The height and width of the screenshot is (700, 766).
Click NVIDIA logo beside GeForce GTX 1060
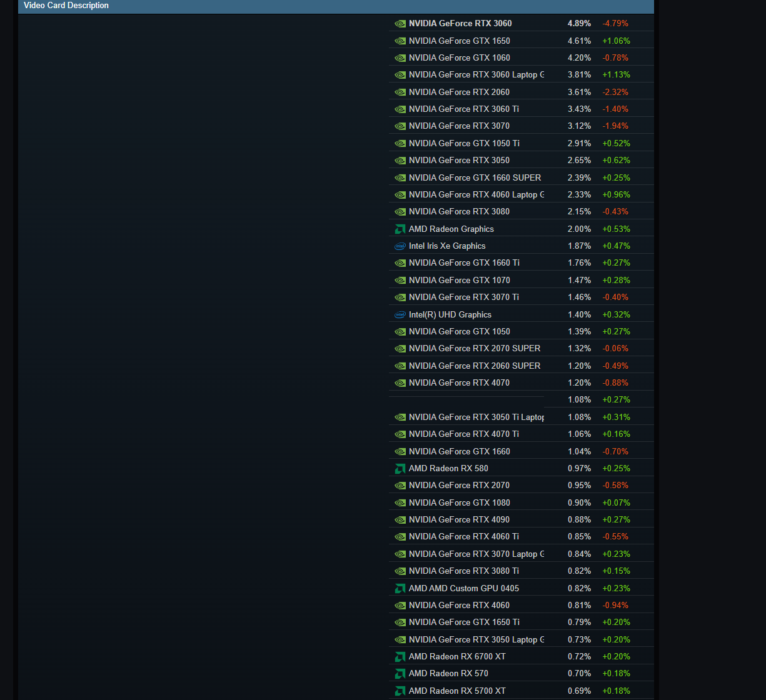tap(400, 58)
